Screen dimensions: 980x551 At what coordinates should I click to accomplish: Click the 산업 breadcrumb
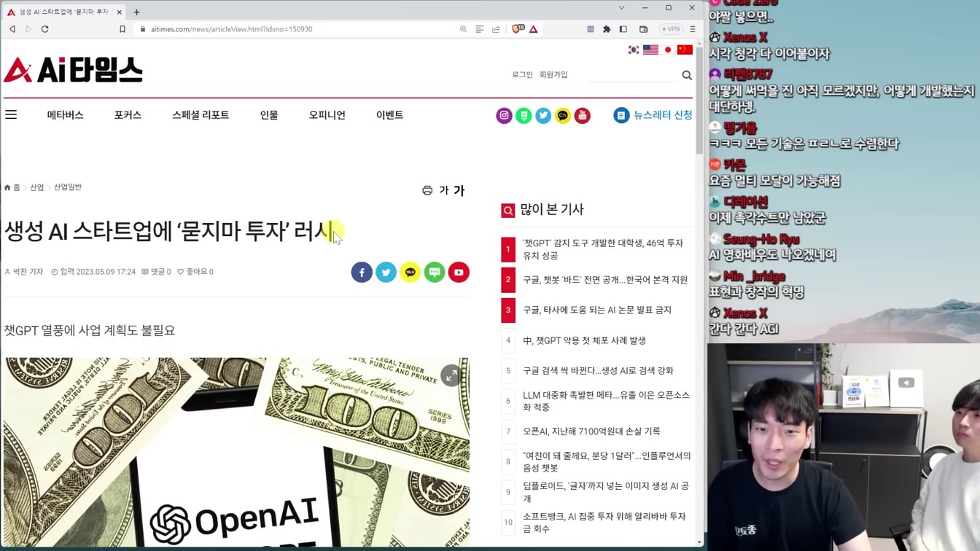pyautogui.click(x=37, y=187)
